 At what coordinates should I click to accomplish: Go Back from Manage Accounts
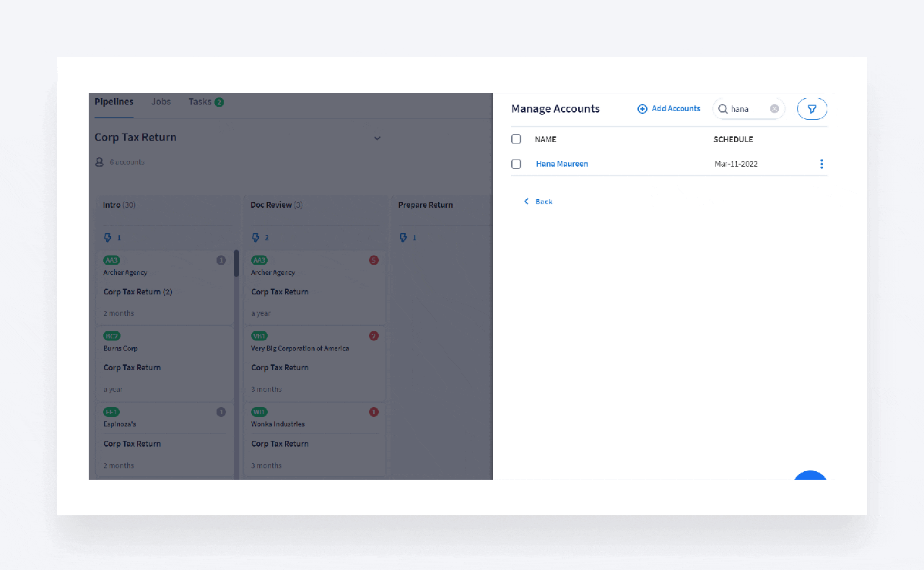(539, 202)
